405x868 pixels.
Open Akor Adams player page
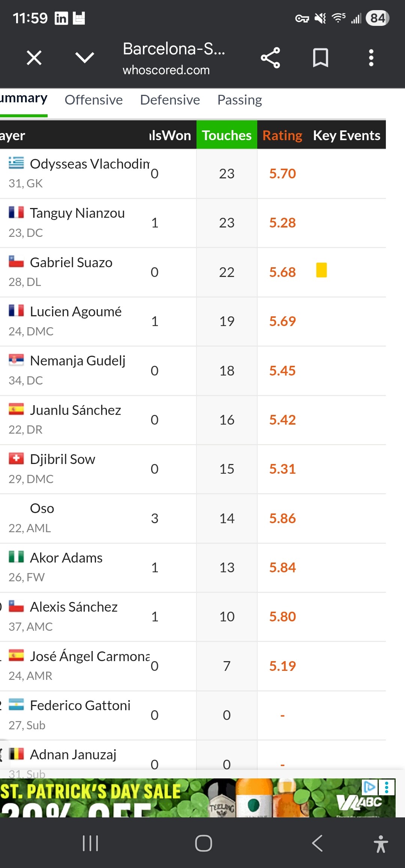pos(66,558)
